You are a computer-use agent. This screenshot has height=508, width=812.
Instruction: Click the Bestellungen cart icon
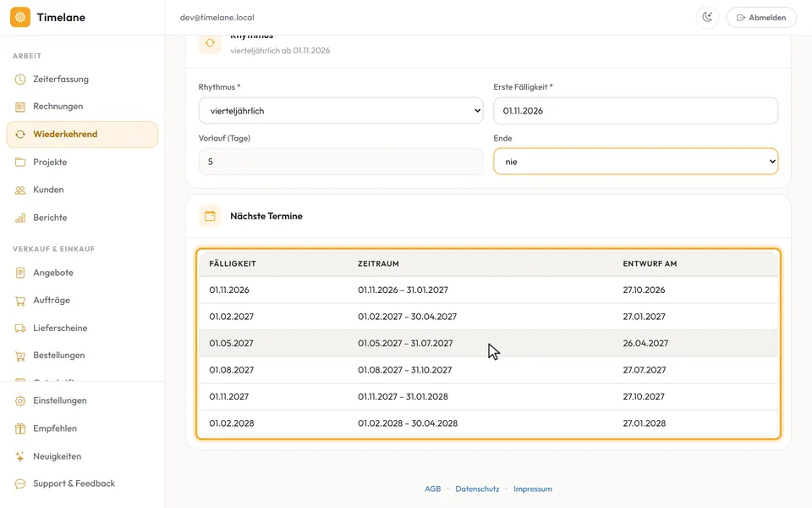(20, 356)
